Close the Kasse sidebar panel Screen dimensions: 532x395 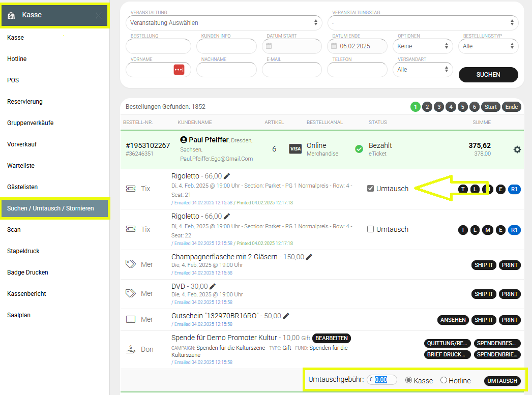tap(99, 16)
